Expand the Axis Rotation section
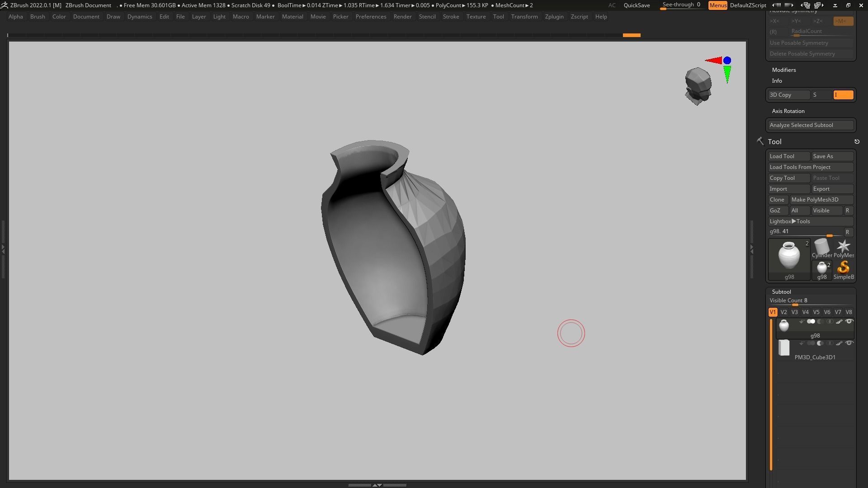The height and width of the screenshot is (488, 868). (x=788, y=111)
